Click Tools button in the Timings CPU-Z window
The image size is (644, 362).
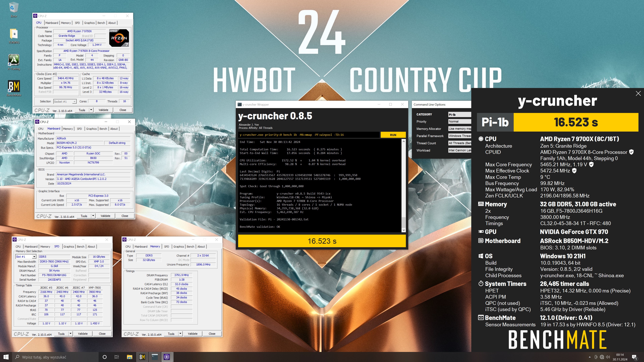click(x=171, y=334)
